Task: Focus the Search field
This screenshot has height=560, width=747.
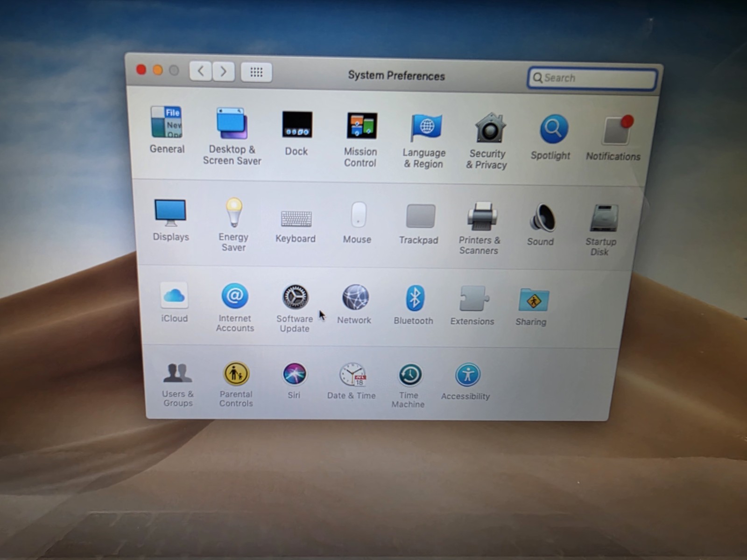Action: click(592, 78)
